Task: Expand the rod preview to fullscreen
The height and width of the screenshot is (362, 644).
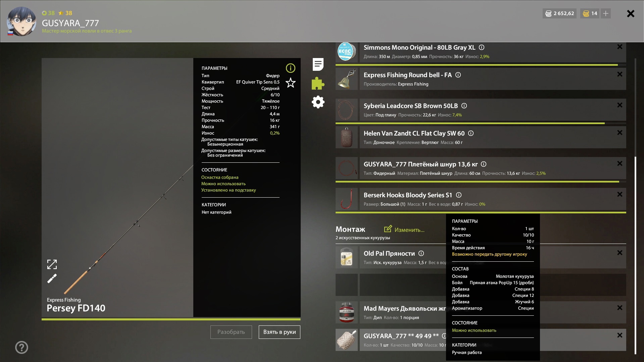Action: (52, 264)
